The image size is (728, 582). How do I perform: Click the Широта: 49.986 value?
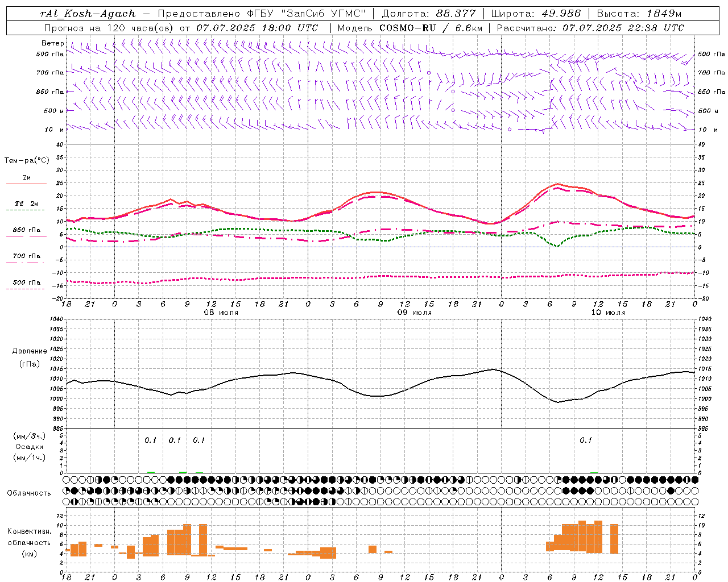tap(536, 14)
